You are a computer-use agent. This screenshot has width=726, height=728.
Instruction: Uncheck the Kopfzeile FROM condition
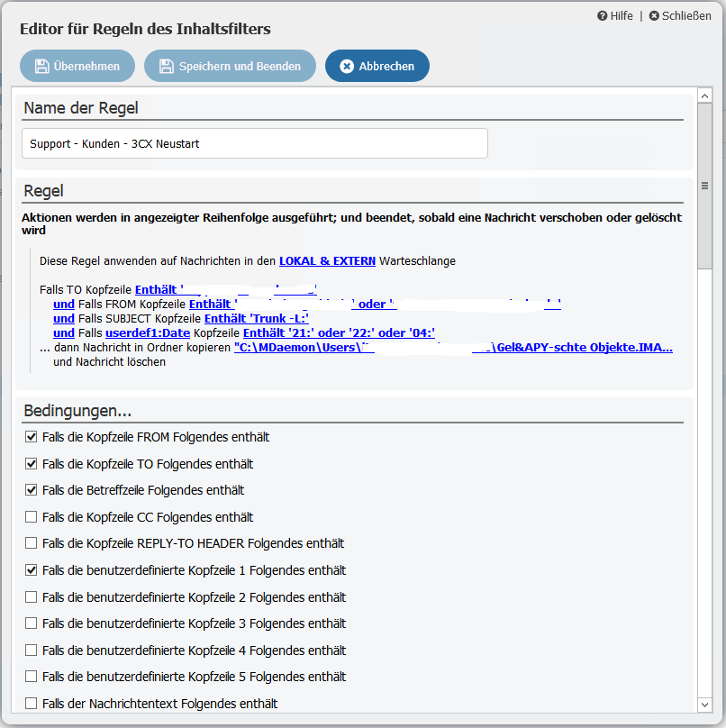pos(32,437)
